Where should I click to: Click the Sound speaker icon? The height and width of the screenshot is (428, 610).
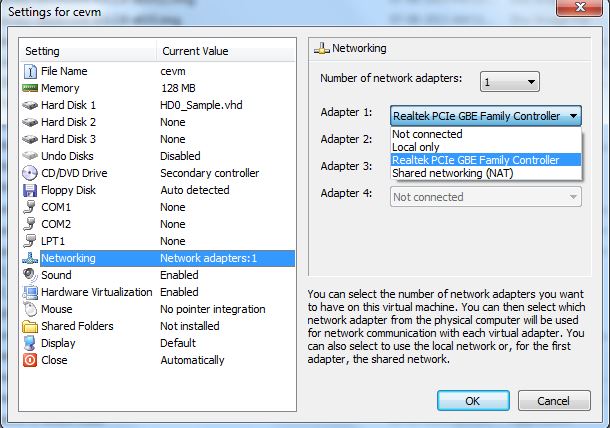click(30, 275)
